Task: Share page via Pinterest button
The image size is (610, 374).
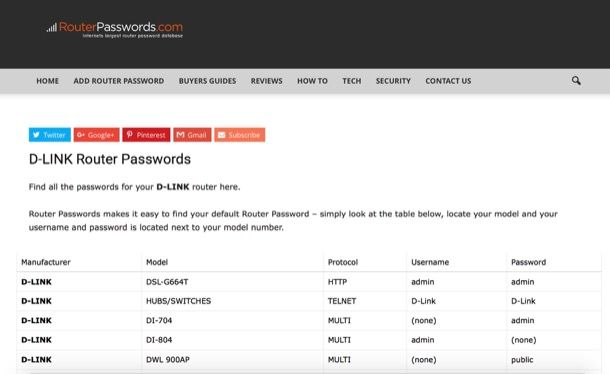Action: (146, 135)
